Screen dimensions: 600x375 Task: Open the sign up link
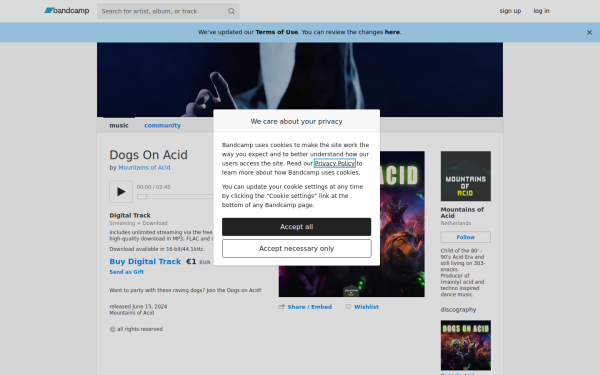pos(510,11)
